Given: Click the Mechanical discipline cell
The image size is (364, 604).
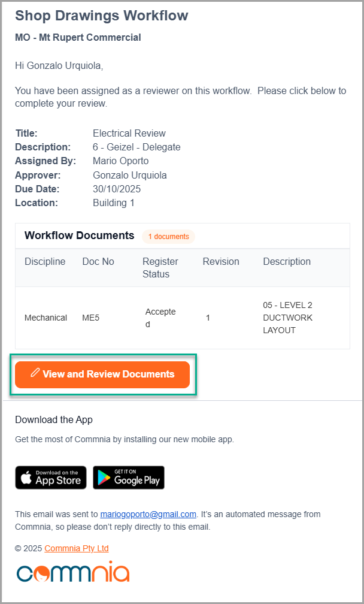Looking at the screenshot, I should pos(45,318).
